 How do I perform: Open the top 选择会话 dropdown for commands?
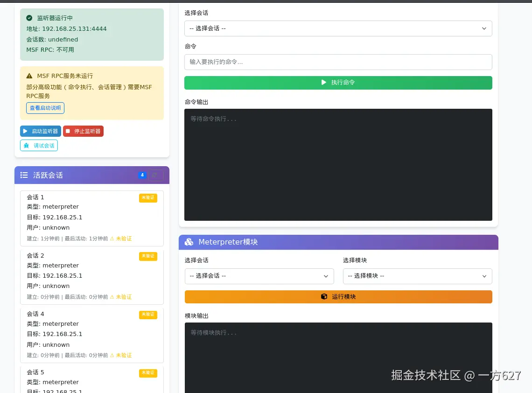point(338,28)
